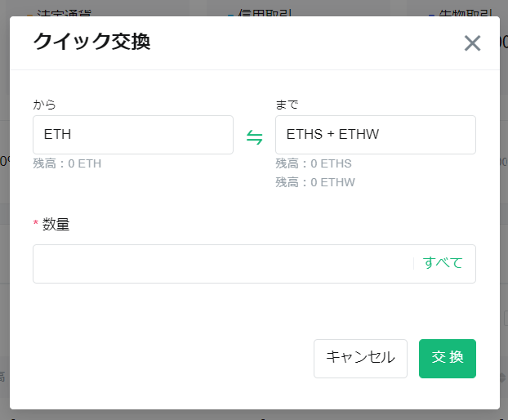The image size is (508, 420).
Task: Click the 残高：0 ETHW balance line
Action: (314, 181)
